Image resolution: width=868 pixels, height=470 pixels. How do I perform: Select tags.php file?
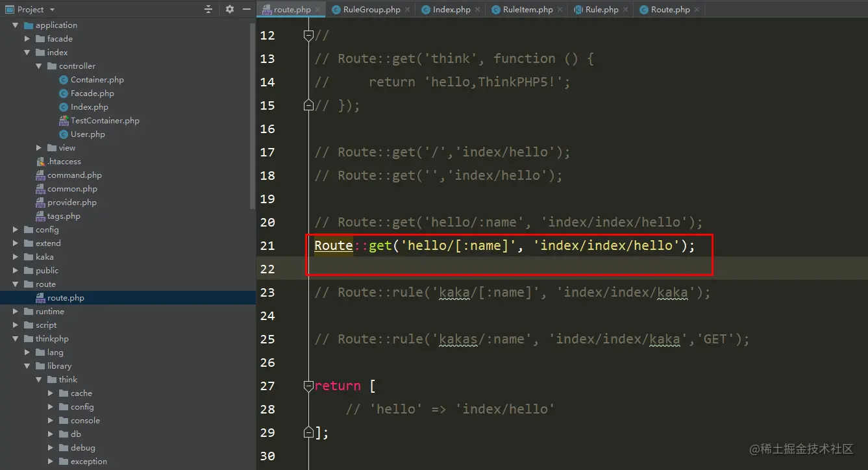coord(64,216)
